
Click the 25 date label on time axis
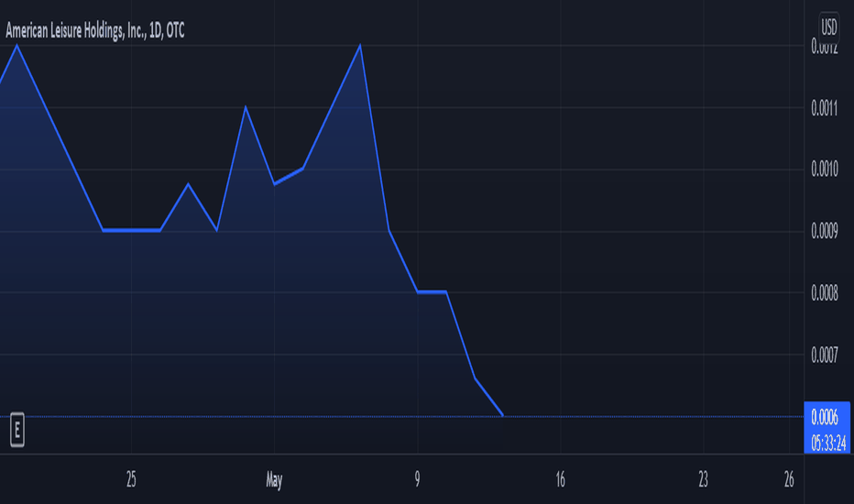[x=131, y=479]
